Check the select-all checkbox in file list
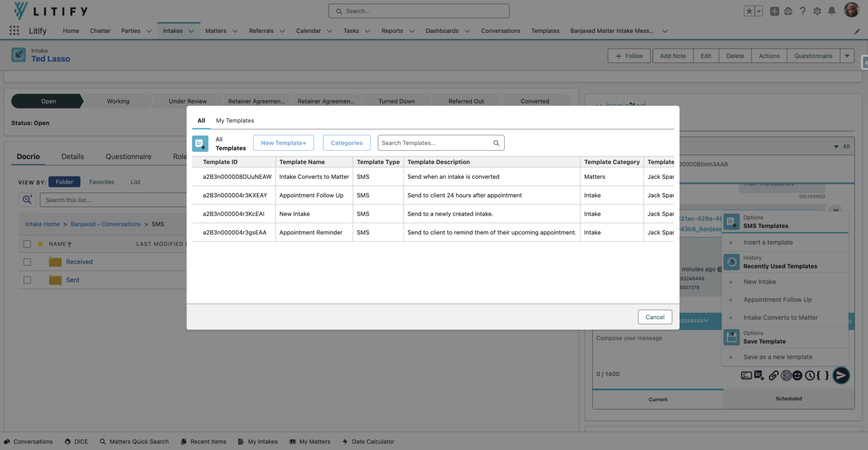Image resolution: width=868 pixels, height=450 pixels. point(27,244)
